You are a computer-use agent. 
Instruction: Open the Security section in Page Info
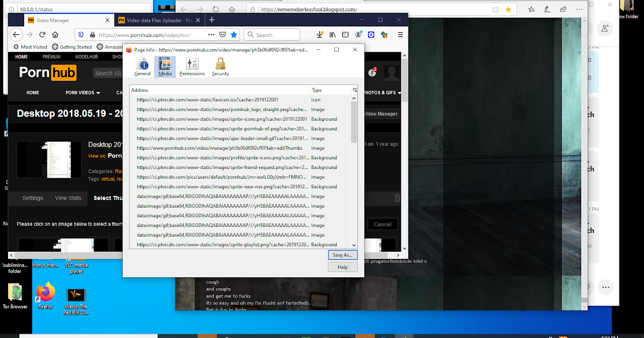tap(220, 67)
